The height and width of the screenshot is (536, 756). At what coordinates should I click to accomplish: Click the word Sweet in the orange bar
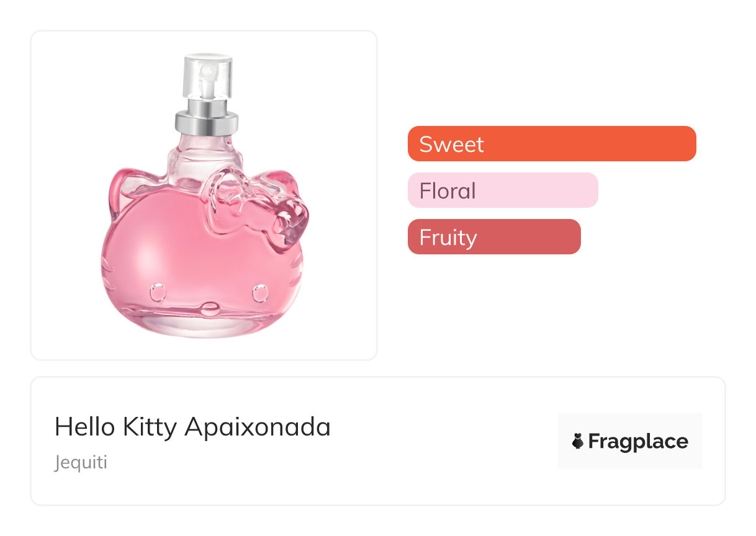pyautogui.click(x=451, y=144)
